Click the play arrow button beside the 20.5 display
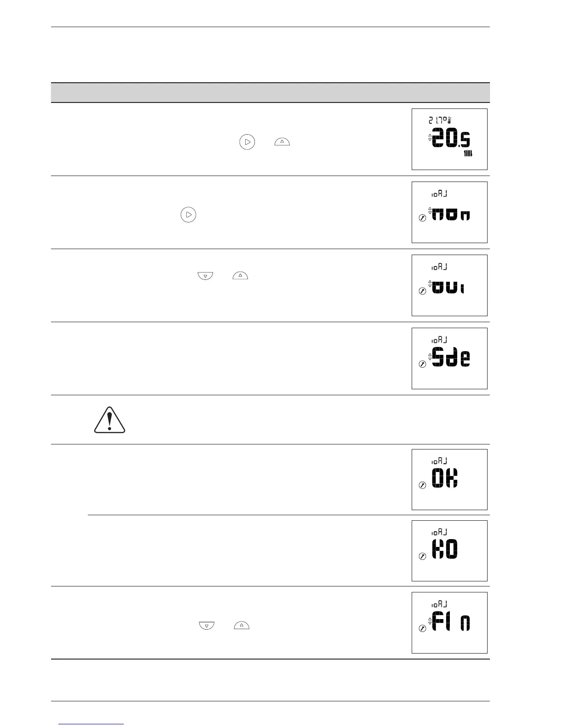 (247, 142)
